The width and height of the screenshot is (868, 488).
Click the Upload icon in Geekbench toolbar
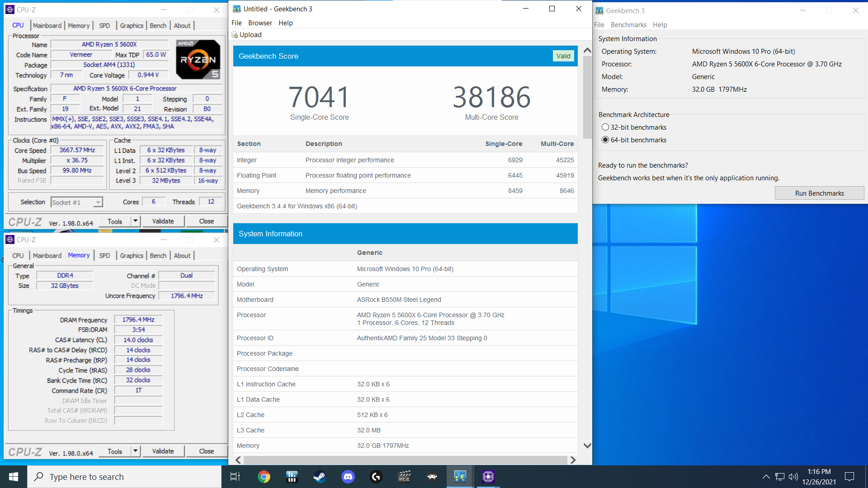235,35
